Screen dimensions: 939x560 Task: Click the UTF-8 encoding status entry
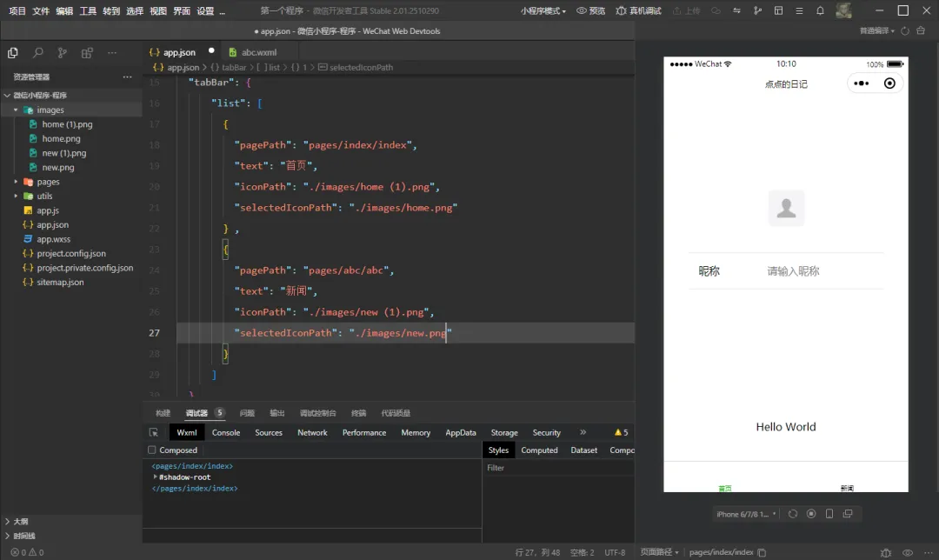pyautogui.click(x=615, y=552)
